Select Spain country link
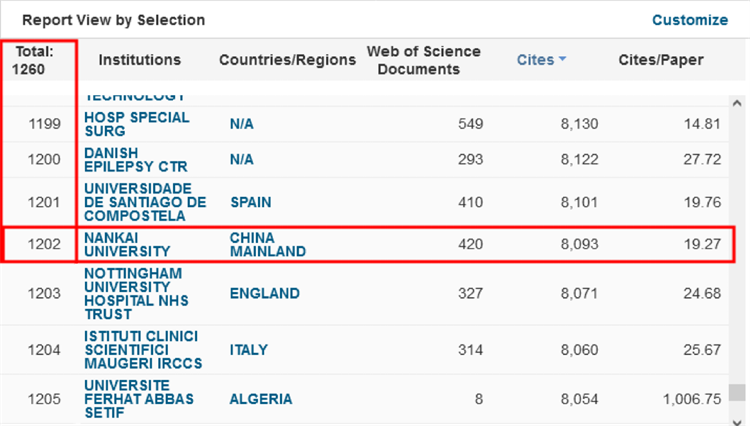 click(x=250, y=202)
